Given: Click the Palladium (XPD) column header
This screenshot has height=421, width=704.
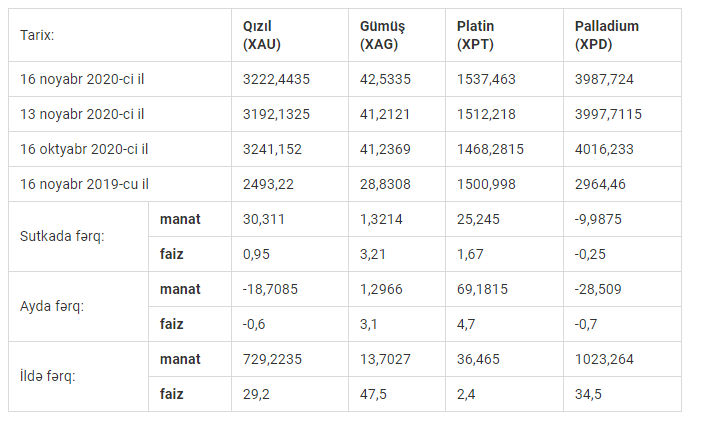Looking at the screenshot, I should pos(622,35).
